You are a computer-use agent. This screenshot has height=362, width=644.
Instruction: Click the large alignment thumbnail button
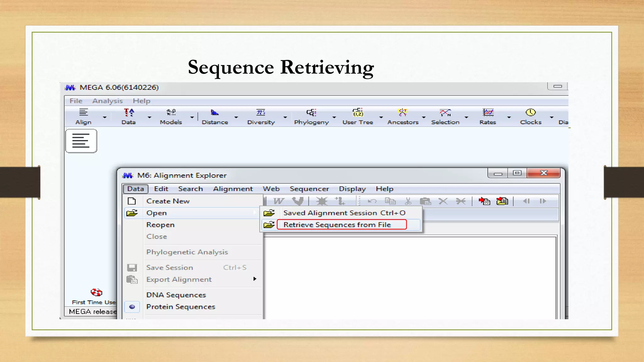[81, 141]
